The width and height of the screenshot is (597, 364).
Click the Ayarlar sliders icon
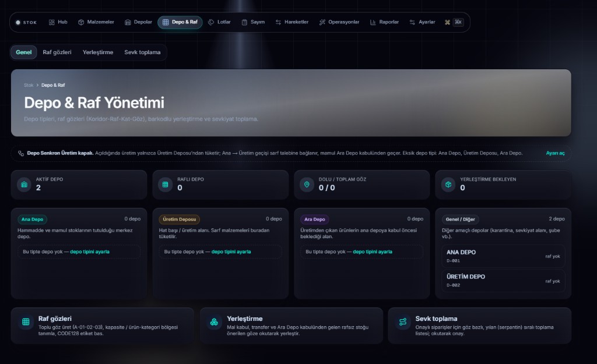pyautogui.click(x=412, y=22)
